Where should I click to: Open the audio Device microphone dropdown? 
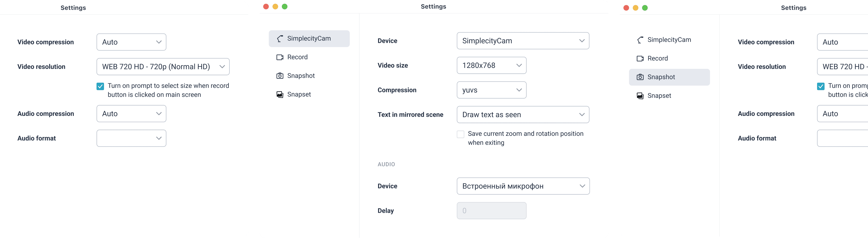[523, 186]
